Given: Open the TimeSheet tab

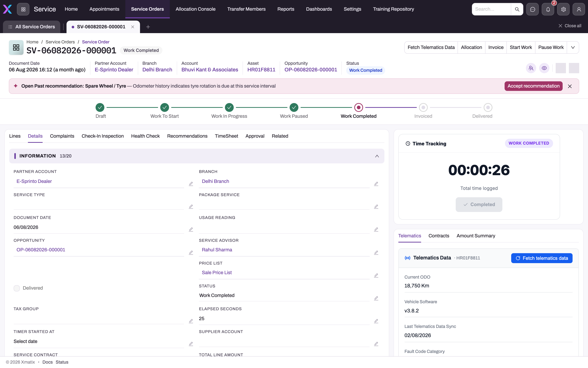Looking at the screenshot, I should tap(226, 136).
